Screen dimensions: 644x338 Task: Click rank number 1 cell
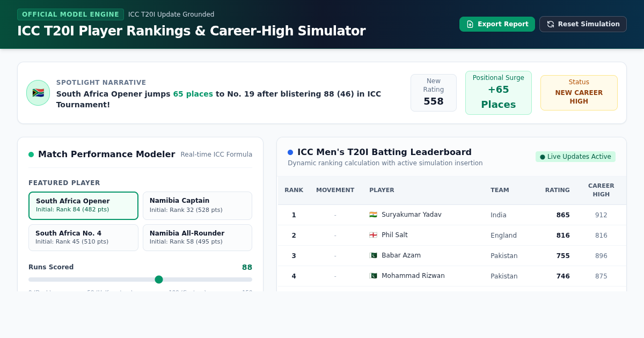pyautogui.click(x=294, y=215)
